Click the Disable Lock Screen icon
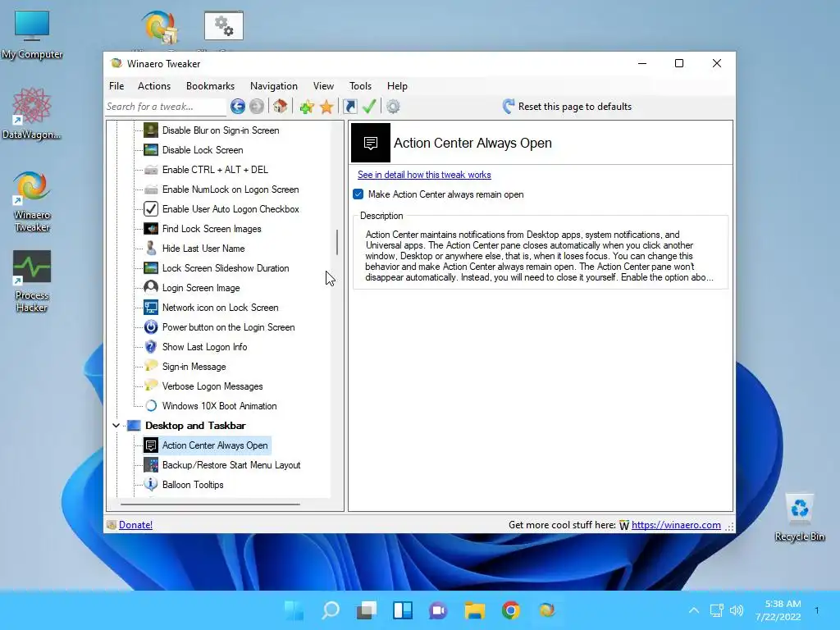Viewport: 840px width, 630px height. (x=151, y=150)
